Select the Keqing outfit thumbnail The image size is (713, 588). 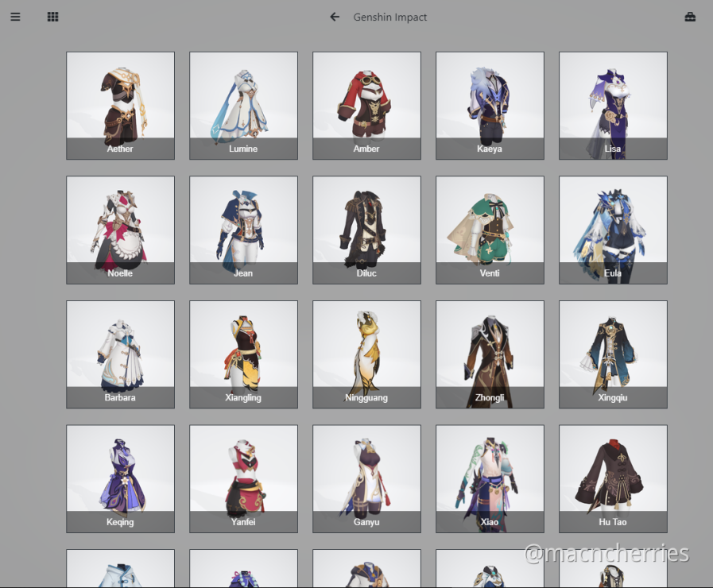pos(121,479)
